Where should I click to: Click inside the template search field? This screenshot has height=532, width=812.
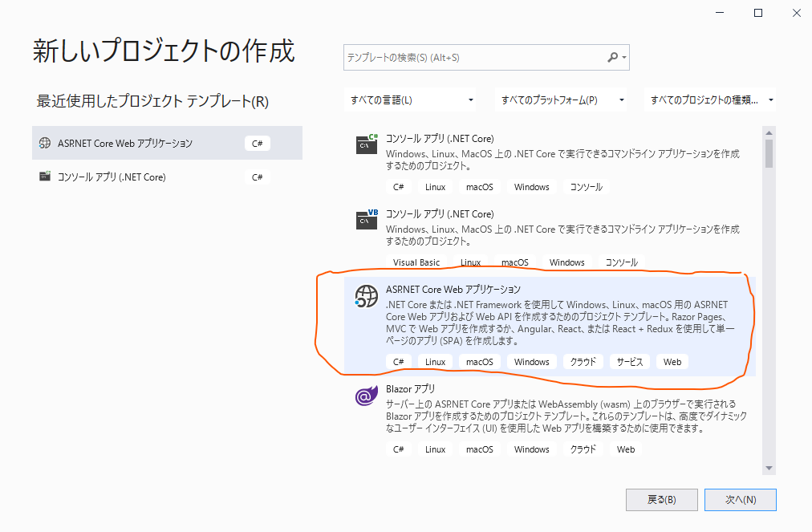click(x=465, y=57)
